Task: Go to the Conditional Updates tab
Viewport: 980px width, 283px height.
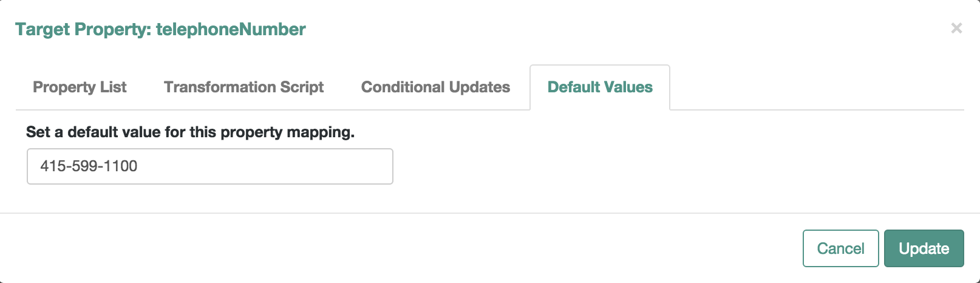Action: [435, 87]
